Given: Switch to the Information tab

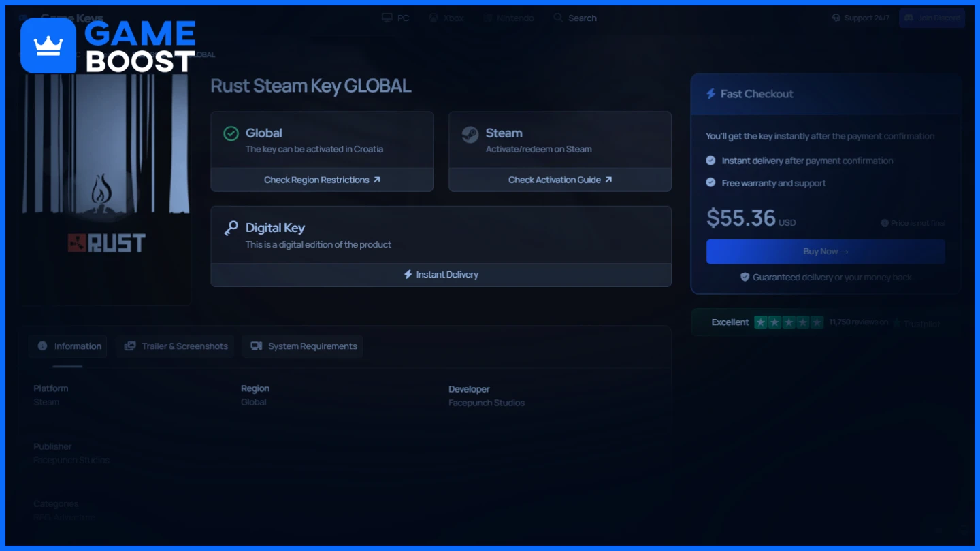Looking at the screenshot, I should click(69, 346).
